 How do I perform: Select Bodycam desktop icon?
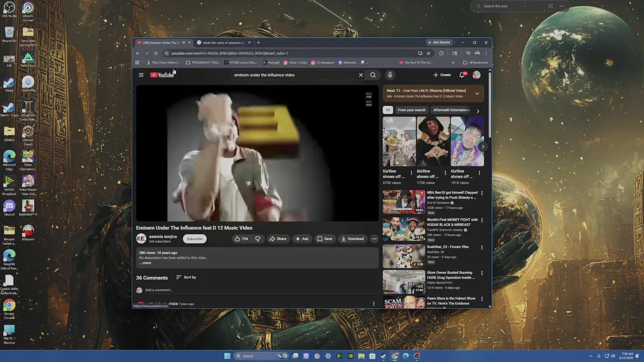coord(28,233)
